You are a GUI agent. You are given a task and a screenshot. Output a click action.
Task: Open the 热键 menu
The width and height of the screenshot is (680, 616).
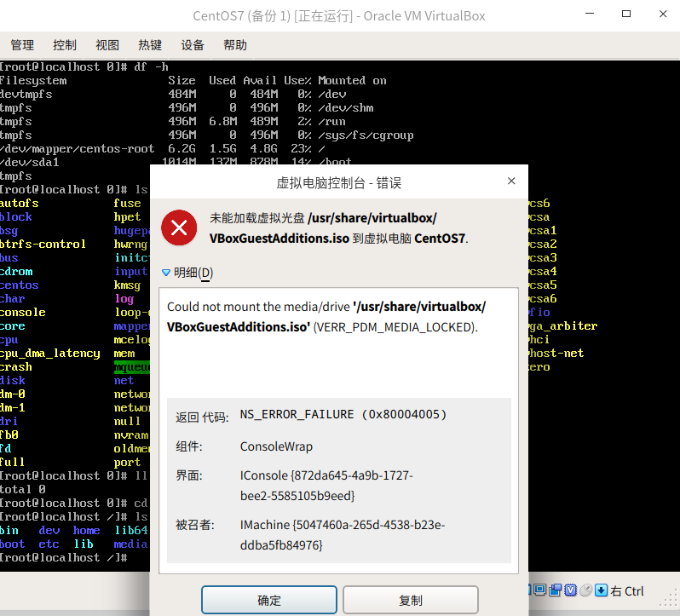[x=150, y=45]
